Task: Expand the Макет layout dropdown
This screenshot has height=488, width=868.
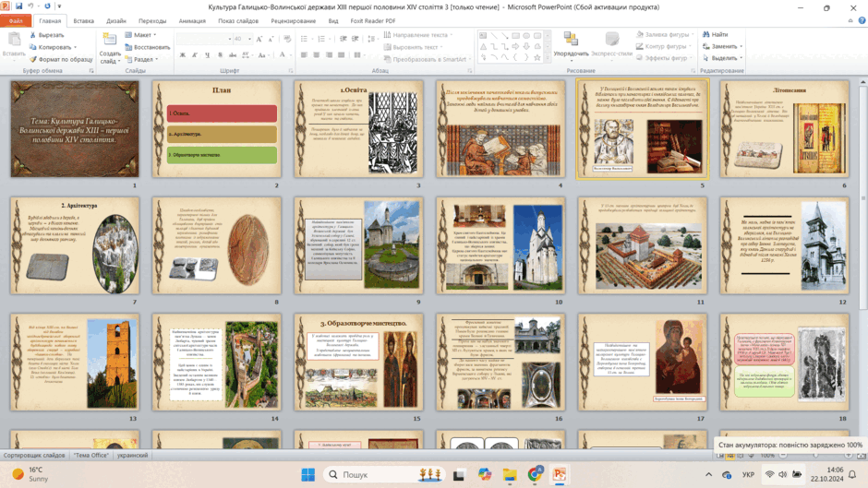Action: (x=155, y=35)
